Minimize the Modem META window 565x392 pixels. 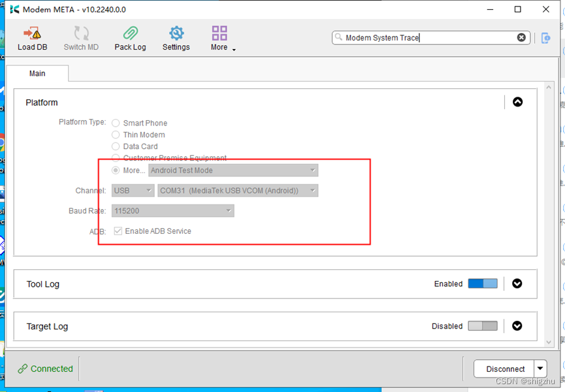(490, 9)
